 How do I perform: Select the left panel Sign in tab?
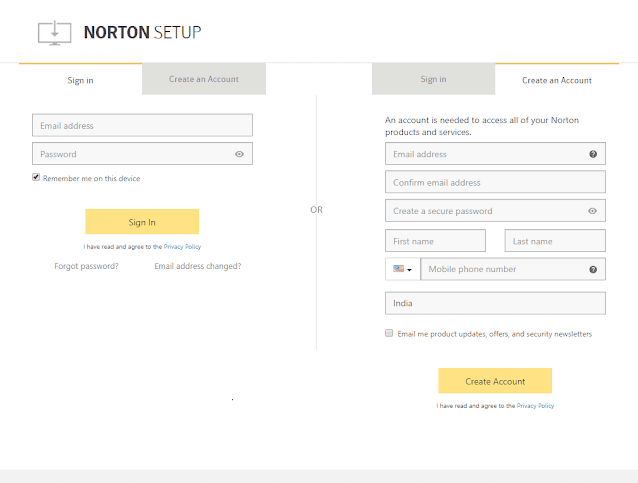click(x=81, y=80)
